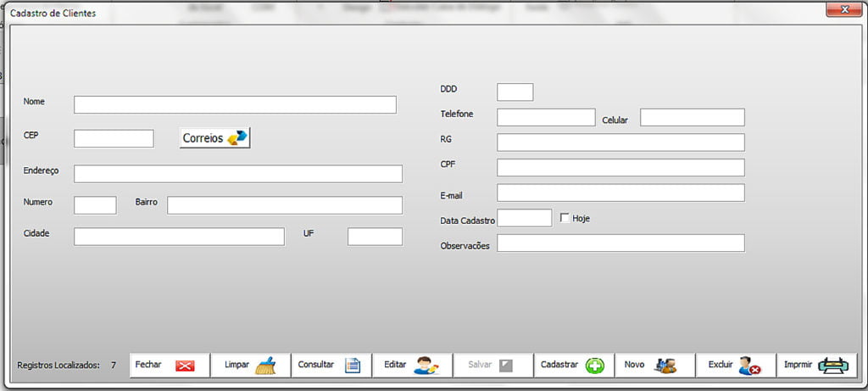Open the Consultar records button
Image resolution: width=868 pixels, height=391 pixels.
(331, 366)
